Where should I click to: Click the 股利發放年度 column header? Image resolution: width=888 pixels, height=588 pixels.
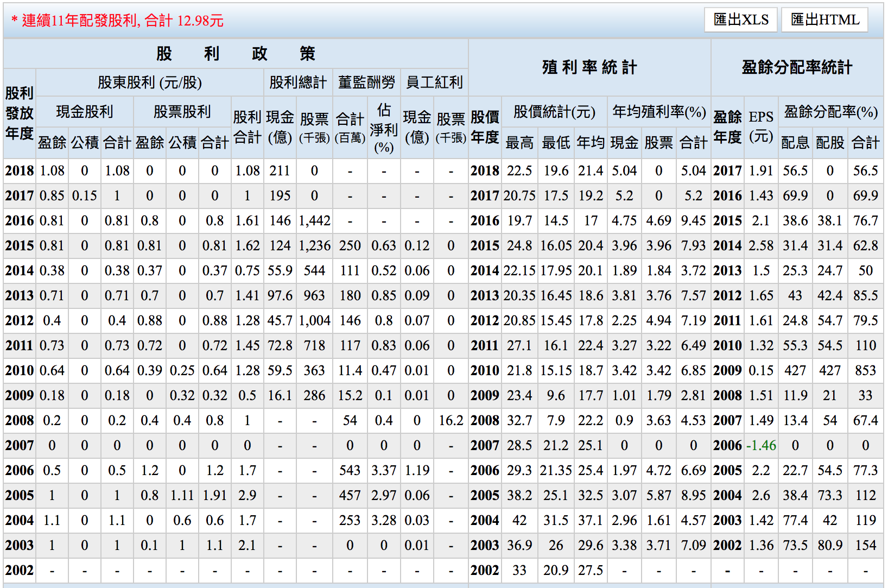(20, 113)
